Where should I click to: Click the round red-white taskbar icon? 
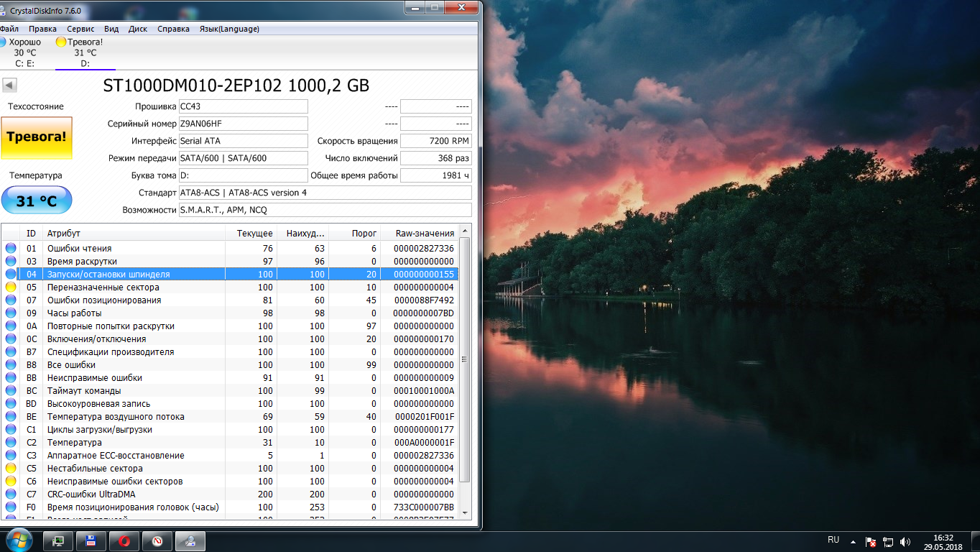(157, 541)
